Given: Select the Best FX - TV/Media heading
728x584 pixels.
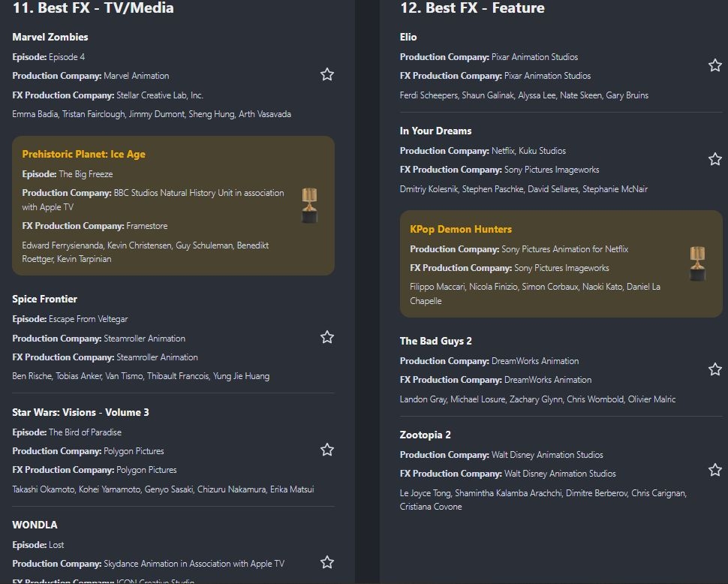Looking at the screenshot, I should click(93, 8).
